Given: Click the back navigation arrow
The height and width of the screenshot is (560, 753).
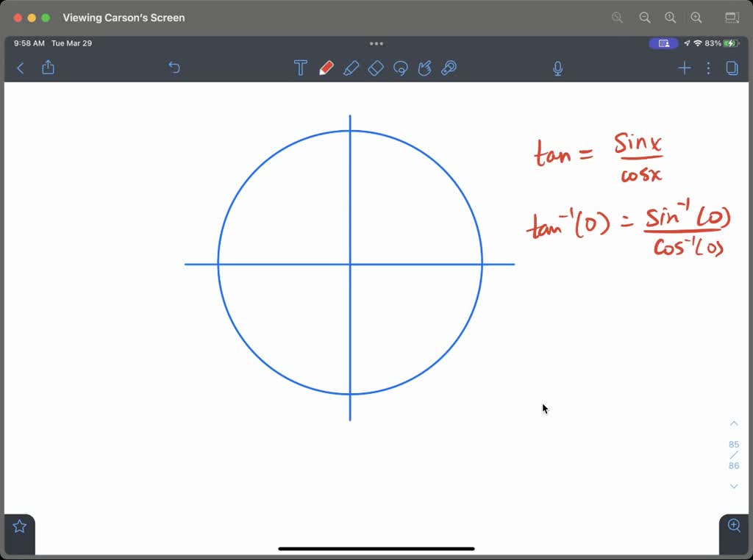Looking at the screenshot, I should [20, 68].
